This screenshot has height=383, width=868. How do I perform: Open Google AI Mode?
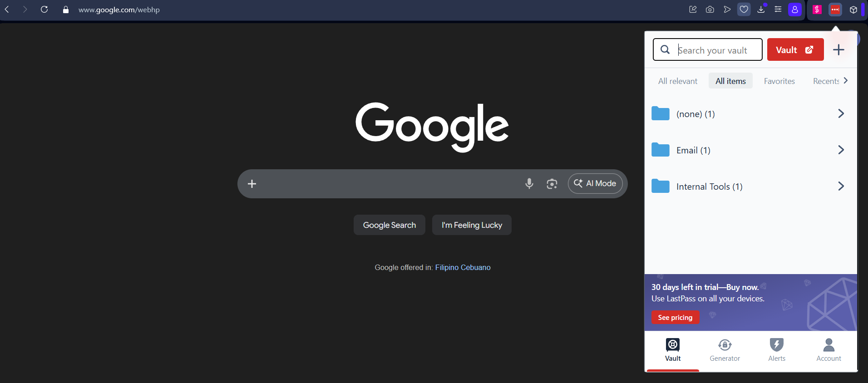tap(595, 183)
